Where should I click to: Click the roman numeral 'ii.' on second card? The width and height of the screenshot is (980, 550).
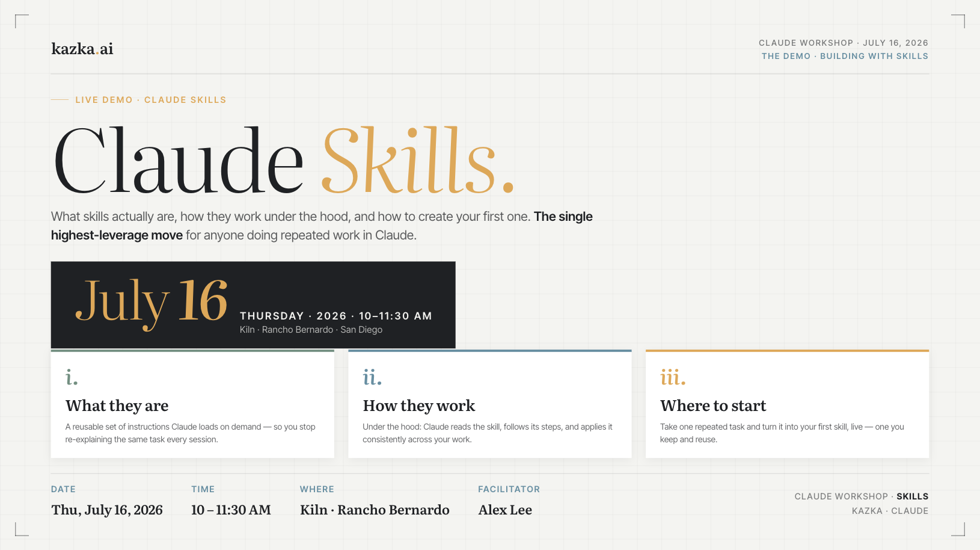click(x=372, y=377)
